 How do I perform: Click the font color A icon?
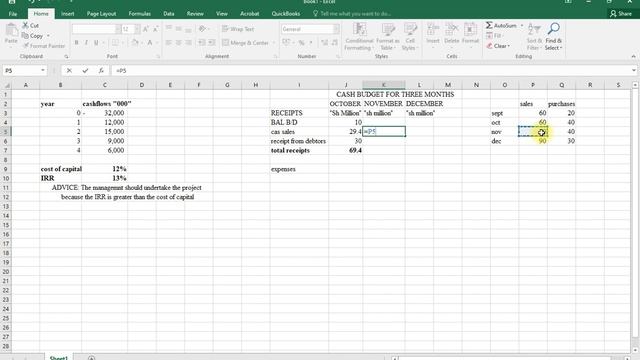tap(150, 42)
